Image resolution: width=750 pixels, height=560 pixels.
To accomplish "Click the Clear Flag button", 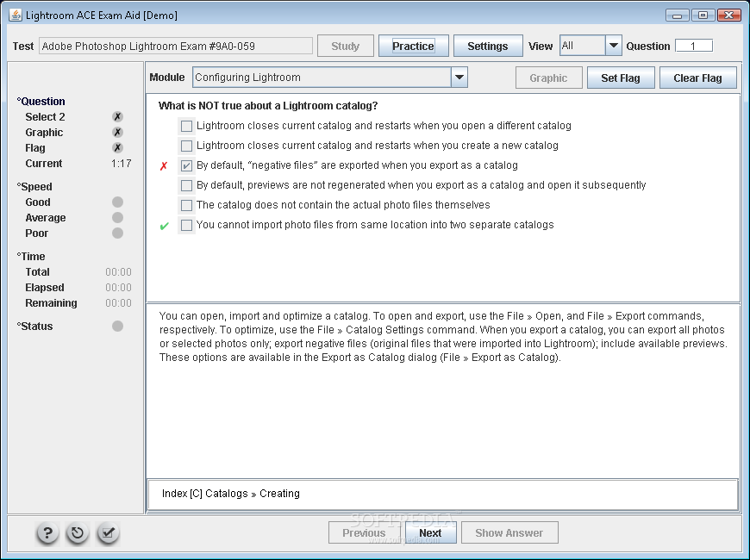I will tap(698, 78).
